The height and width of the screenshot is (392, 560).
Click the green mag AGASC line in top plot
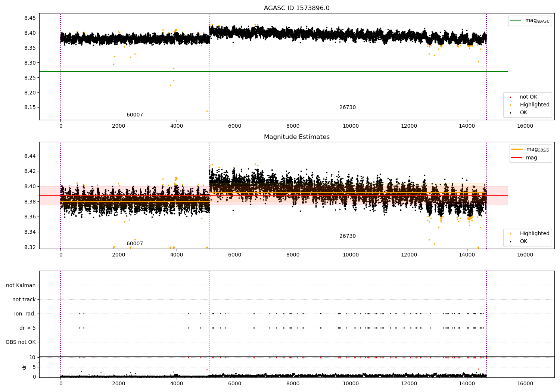point(273,72)
